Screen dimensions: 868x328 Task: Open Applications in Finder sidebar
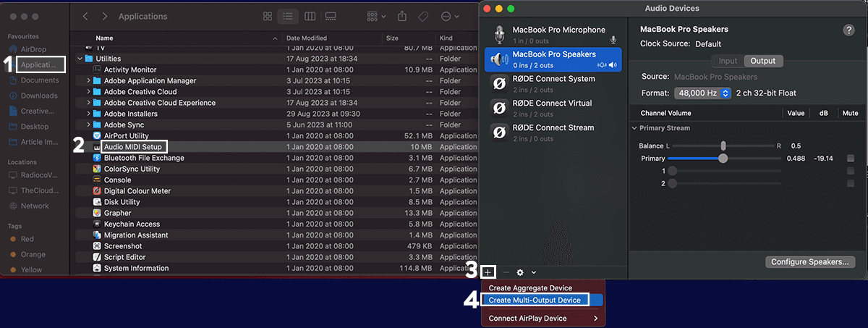[x=39, y=65]
